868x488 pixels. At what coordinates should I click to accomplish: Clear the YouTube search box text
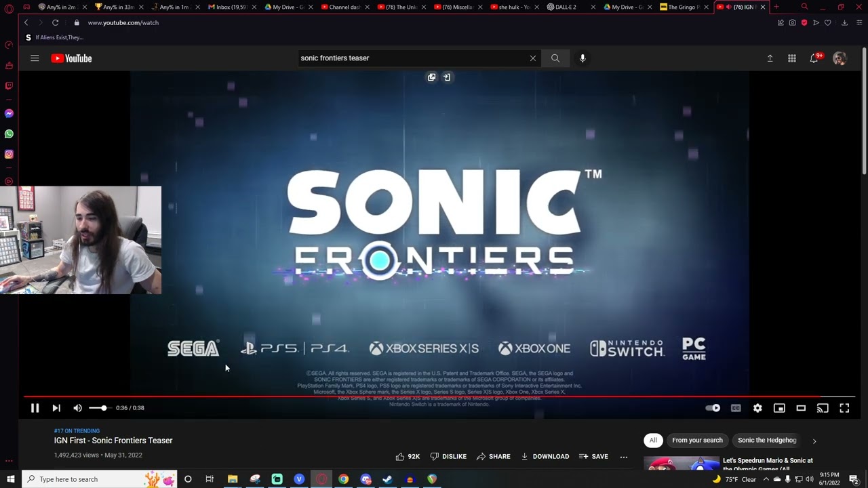[x=533, y=58]
